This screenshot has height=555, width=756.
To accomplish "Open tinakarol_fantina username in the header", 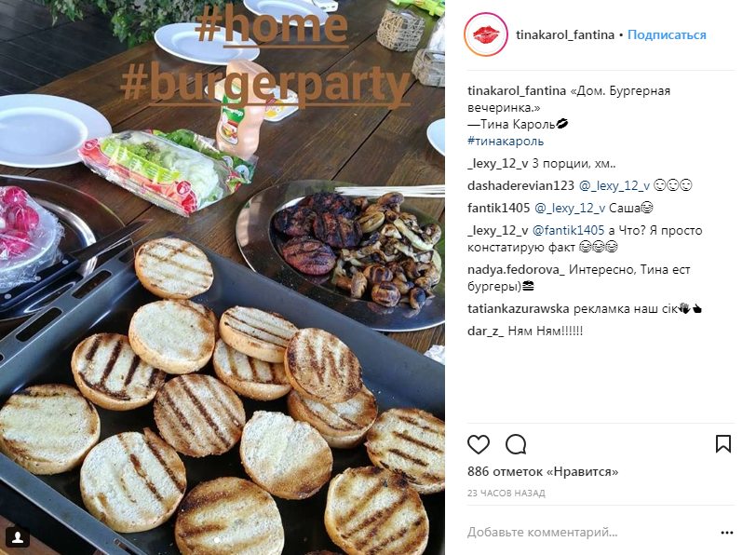I will click(565, 34).
